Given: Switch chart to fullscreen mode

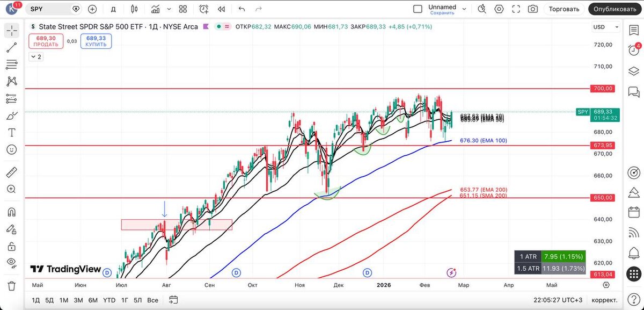Looking at the screenshot, I should (516, 9).
